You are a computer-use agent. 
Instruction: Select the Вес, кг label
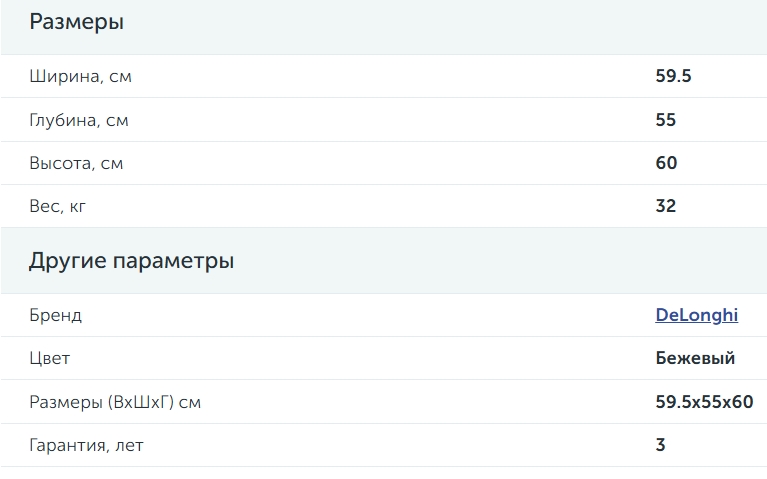coord(58,206)
